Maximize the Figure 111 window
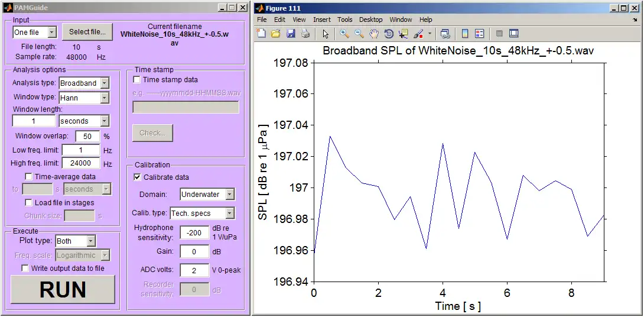 point(623,8)
